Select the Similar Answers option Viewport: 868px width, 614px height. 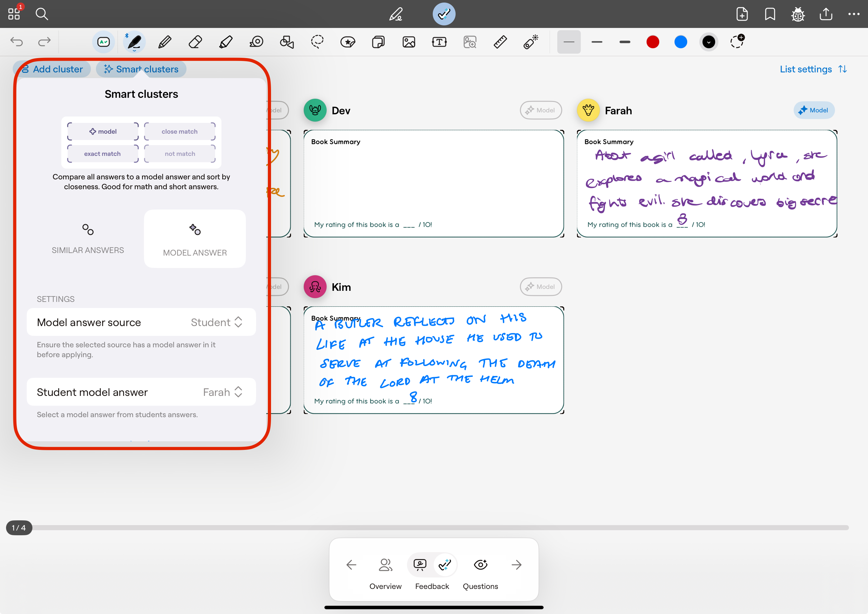88,238
